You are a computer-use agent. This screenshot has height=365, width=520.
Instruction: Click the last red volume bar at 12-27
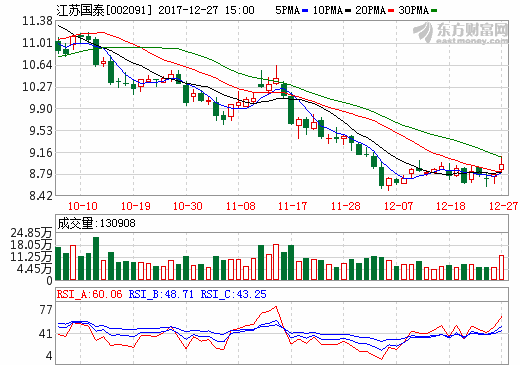click(501, 268)
